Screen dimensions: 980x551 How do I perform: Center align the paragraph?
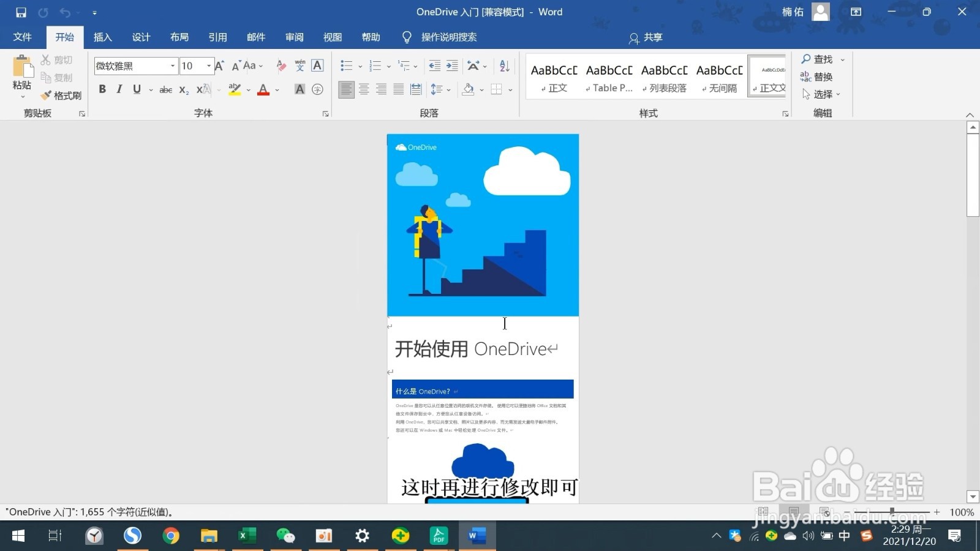(x=364, y=89)
